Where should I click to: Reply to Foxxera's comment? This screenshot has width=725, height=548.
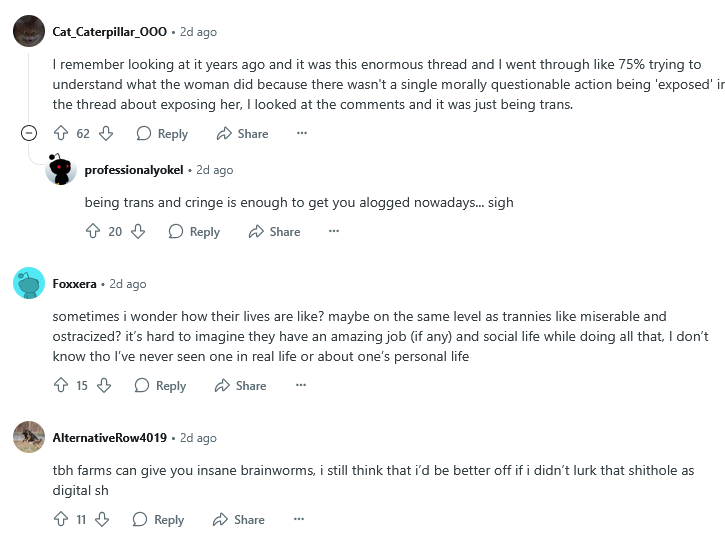160,385
